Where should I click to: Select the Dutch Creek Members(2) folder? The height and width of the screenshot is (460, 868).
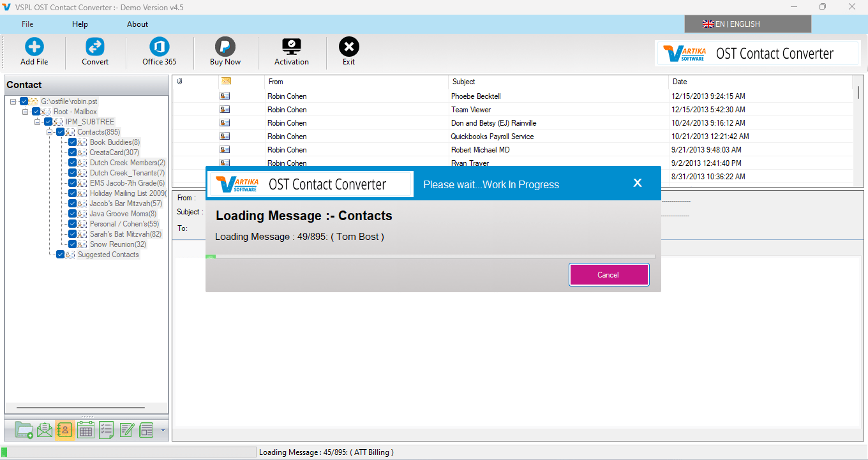127,163
